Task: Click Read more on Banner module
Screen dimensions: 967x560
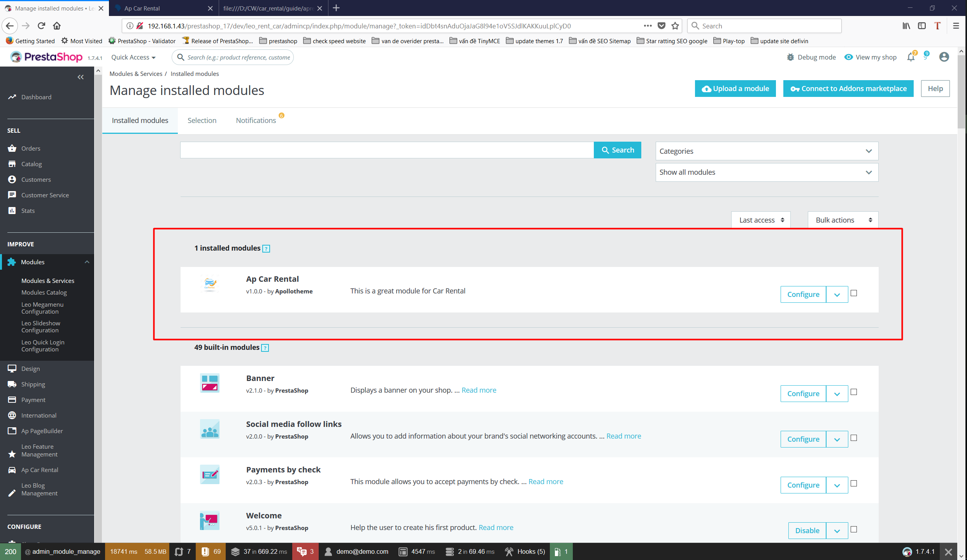Action: [479, 390]
